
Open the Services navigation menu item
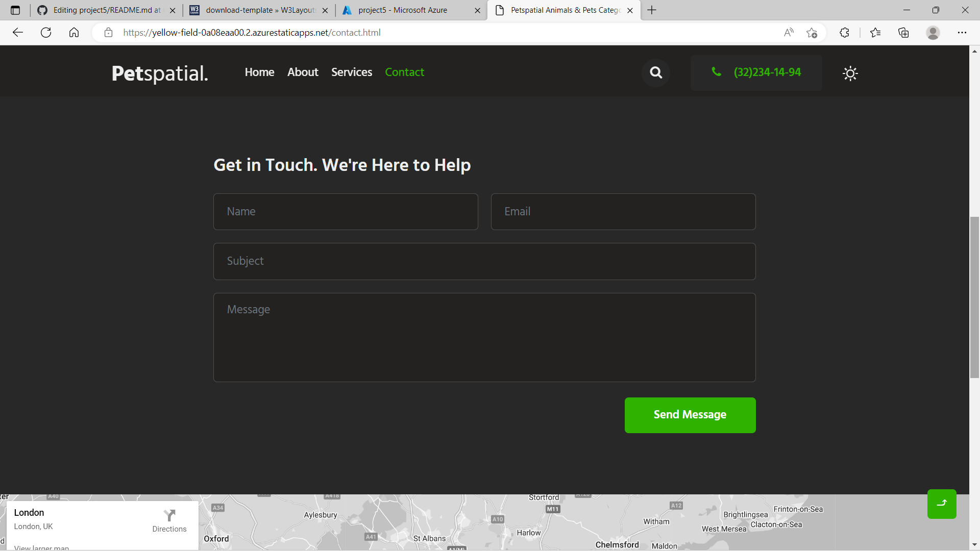[x=351, y=72]
